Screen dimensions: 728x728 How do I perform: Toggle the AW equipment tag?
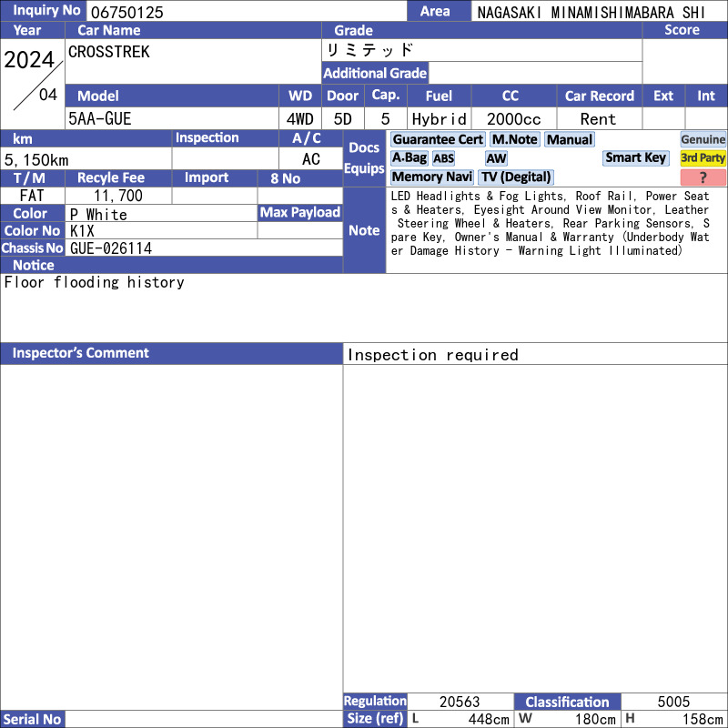point(496,158)
